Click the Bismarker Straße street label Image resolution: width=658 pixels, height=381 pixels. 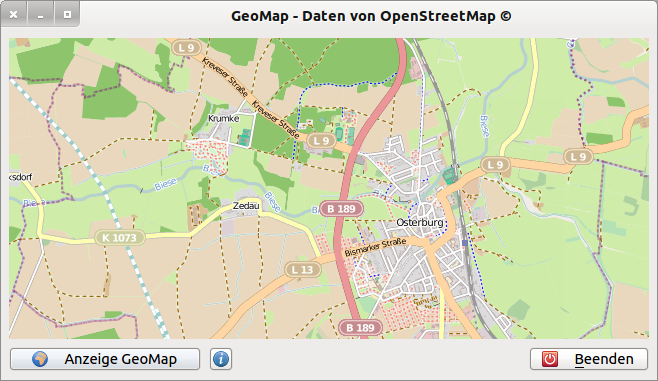pyautogui.click(x=376, y=247)
